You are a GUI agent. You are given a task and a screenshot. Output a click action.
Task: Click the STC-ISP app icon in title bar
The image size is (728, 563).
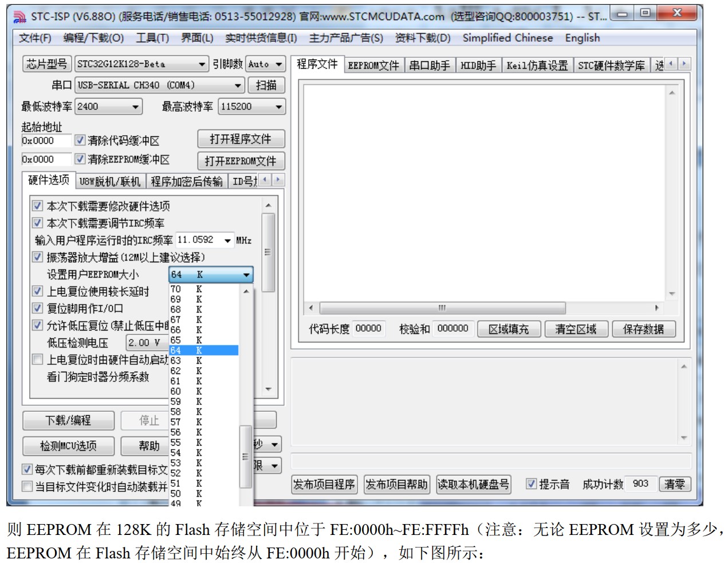point(19,17)
